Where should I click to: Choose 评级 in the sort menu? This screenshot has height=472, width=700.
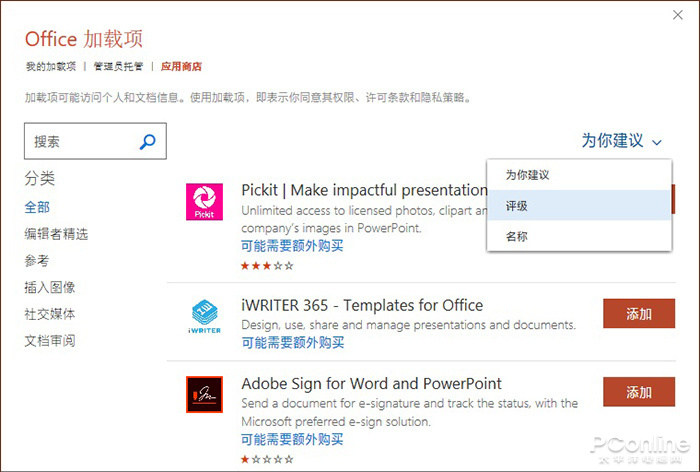579,205
